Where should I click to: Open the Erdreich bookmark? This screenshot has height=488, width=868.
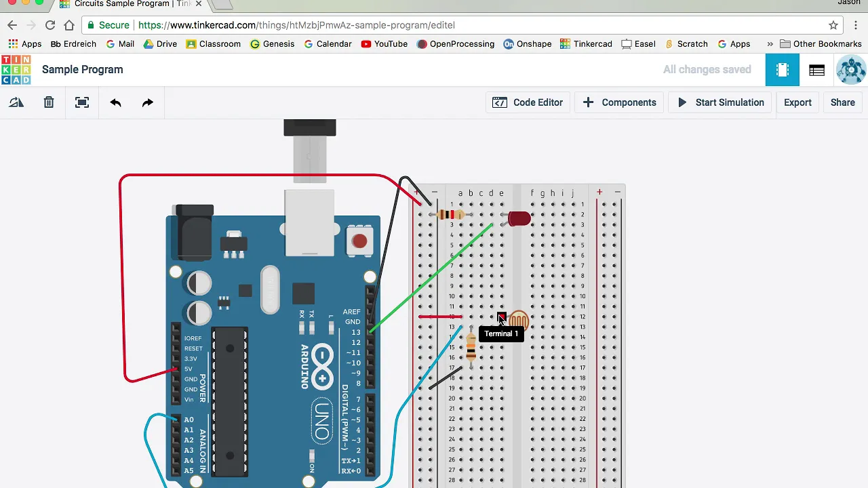73,44
